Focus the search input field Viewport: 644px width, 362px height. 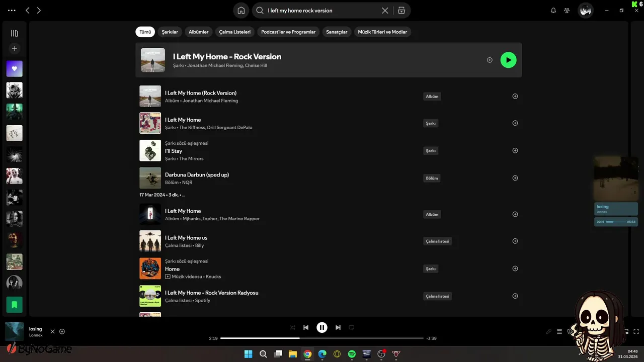(322, 10)
